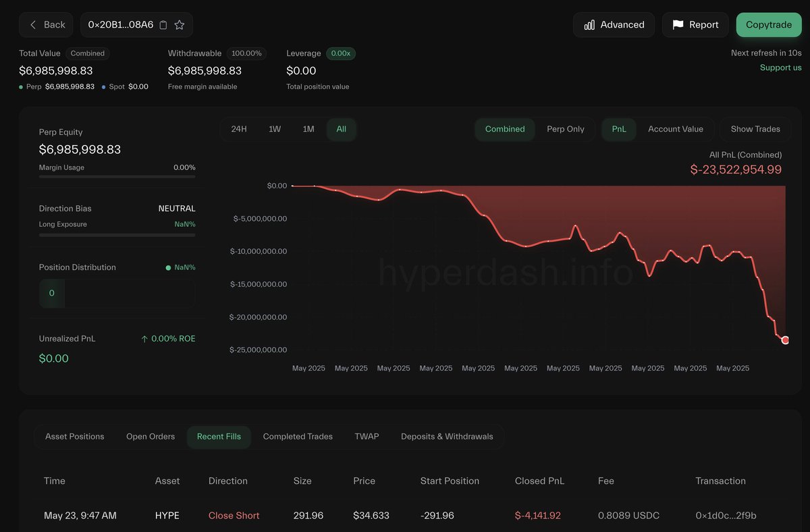Open the Asset Positions tab
This screenshot has width=810, height=532.
pos(75,437)
